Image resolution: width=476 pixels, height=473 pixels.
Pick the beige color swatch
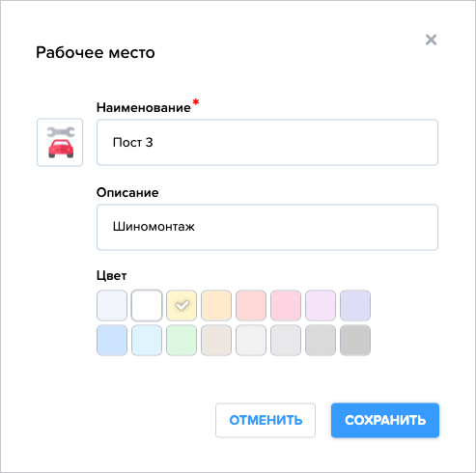coord(216,340)
